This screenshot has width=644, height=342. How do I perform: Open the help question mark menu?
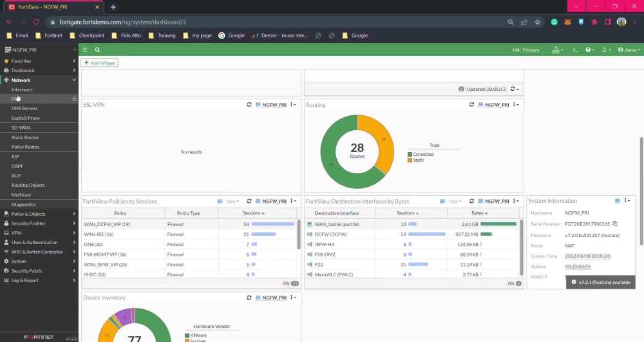point(590,50)
